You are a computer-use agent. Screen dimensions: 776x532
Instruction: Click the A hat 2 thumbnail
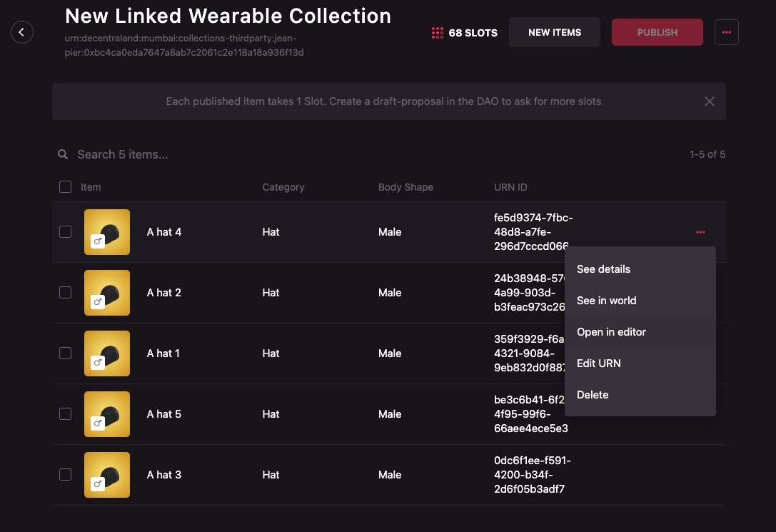coord(107,293)
